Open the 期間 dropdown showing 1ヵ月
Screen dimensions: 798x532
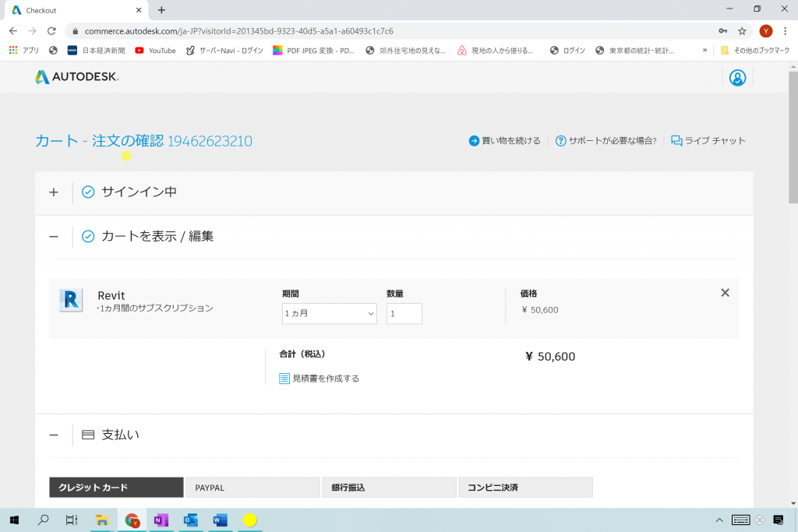click(x=329, y=313)
